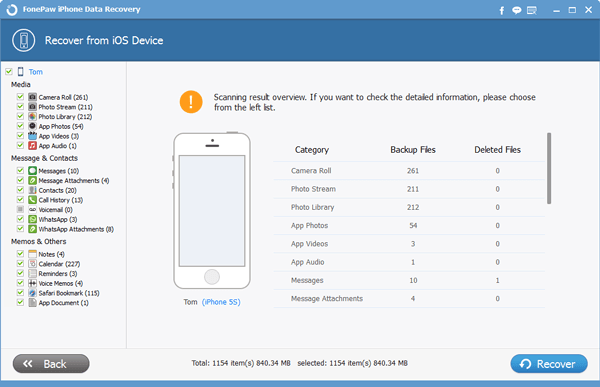600x387 pixels.
Task: Click the Recover from iOS Device header icon
Action: (x=24, y=40)
